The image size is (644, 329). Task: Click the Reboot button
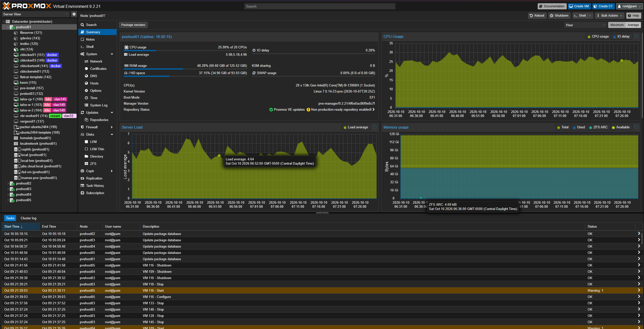click(537, 16)
